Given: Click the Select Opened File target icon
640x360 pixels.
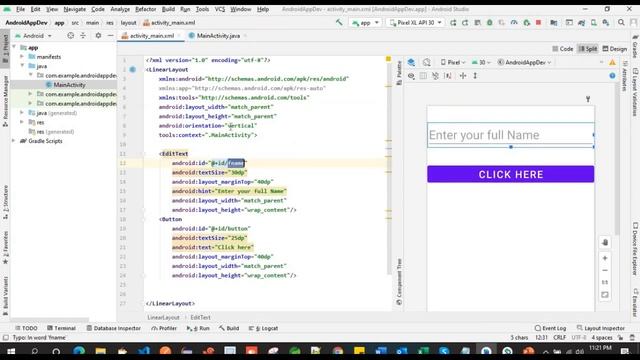Looking at the screenshot, I should pos(71,36).
